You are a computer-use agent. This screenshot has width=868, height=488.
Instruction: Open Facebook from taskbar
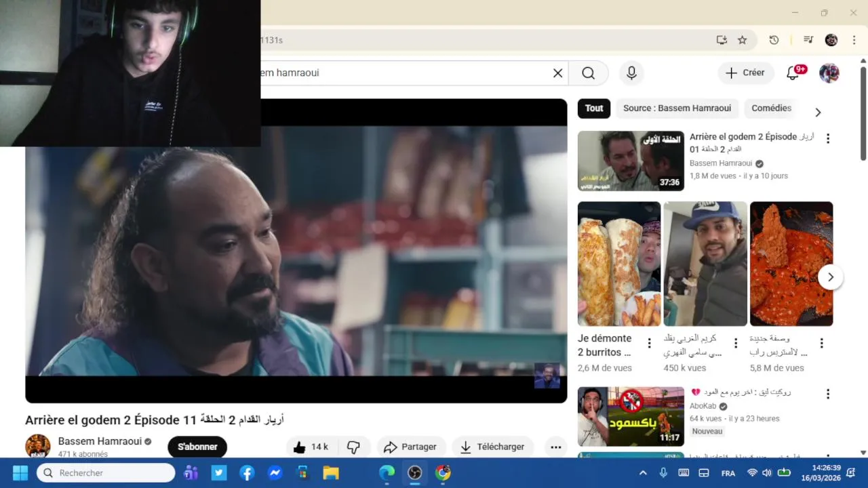point(247,472)
